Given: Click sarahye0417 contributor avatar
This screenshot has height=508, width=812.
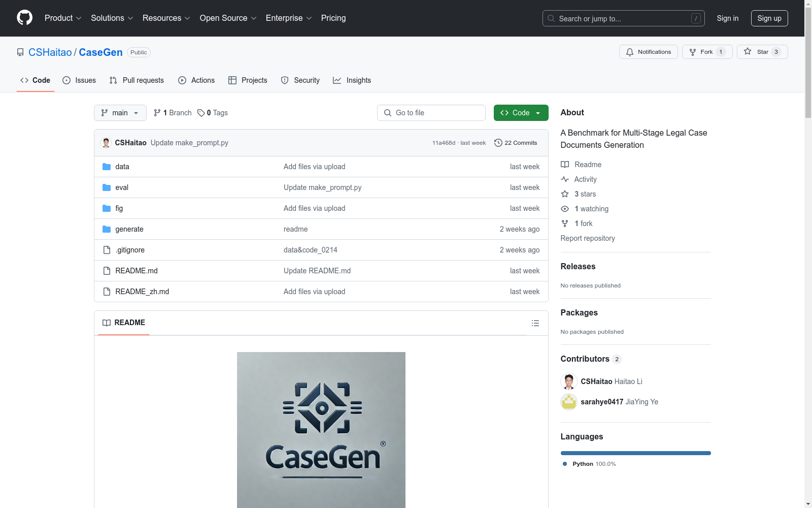Looking at the screenshot, I should coord(569,402).
